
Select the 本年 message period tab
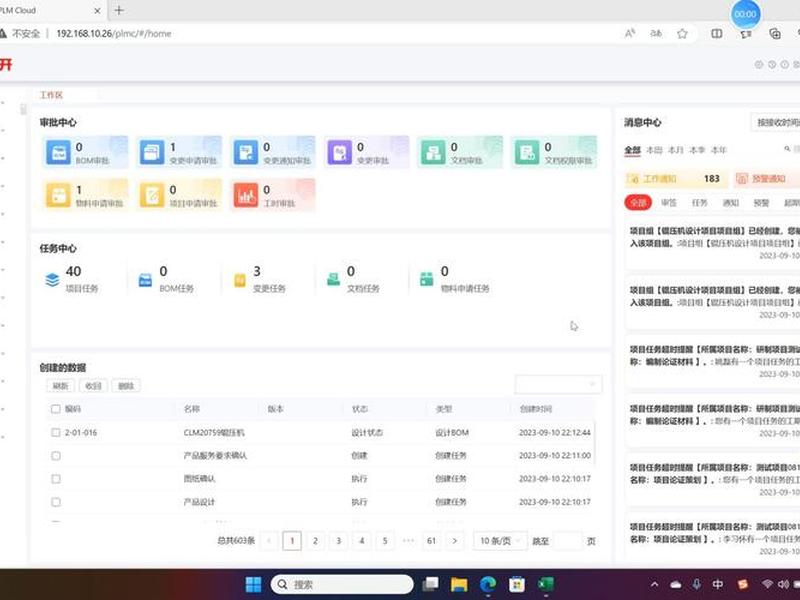coord(718,150)
